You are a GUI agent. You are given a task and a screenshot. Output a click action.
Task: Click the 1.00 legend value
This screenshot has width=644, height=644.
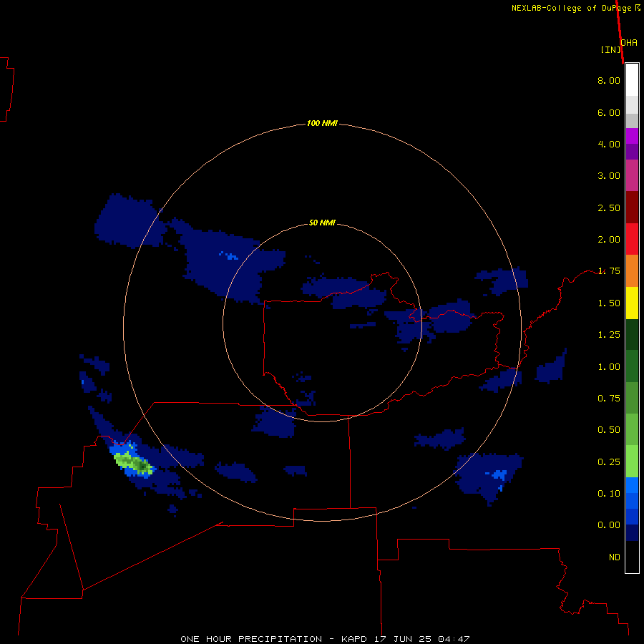609,367
